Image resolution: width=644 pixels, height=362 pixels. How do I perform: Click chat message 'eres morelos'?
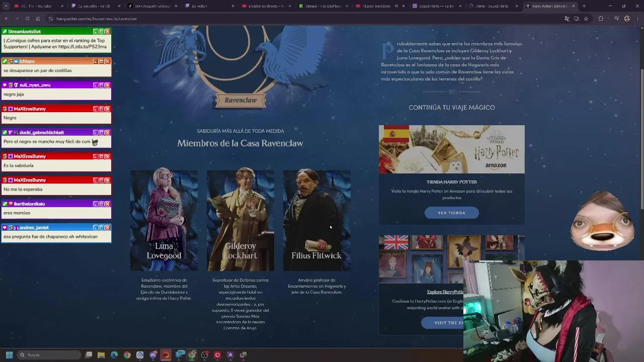point(17,213)
